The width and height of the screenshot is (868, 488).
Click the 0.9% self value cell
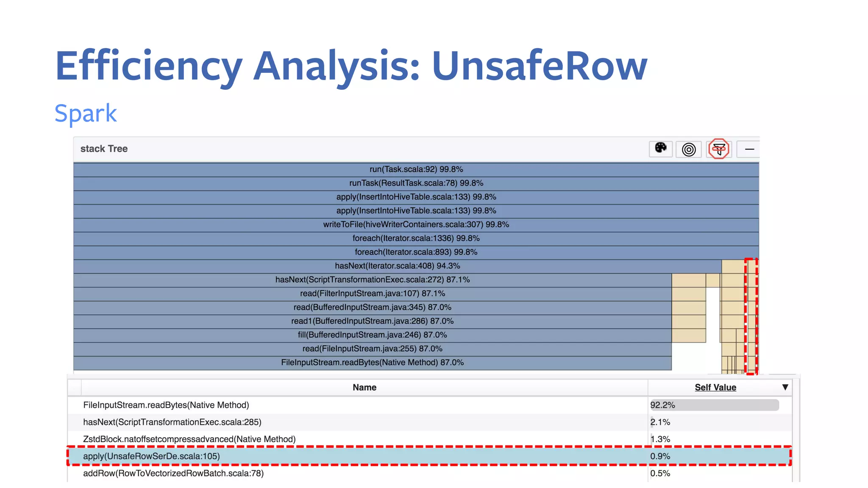pyautogui.click(x=720, y=456)
